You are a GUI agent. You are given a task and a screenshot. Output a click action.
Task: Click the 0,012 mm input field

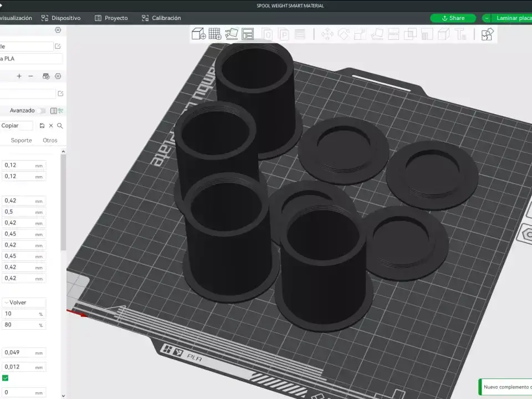[24, 367]
